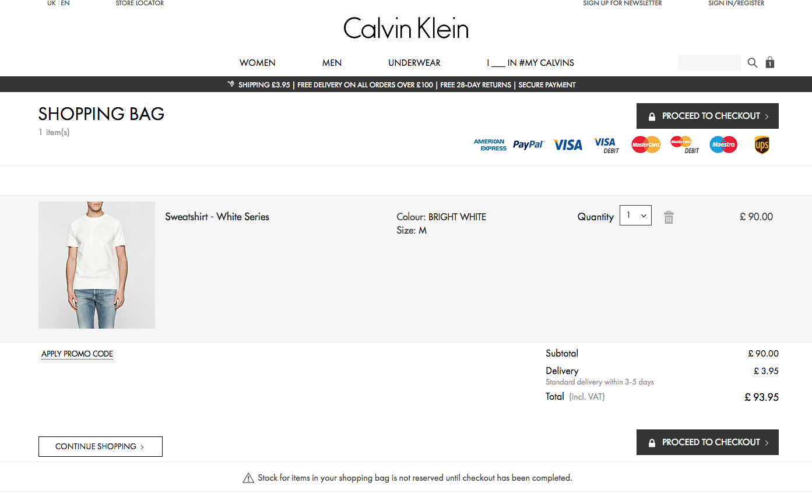Open the Quantity dropdown
The image size is (812, 504).
[x=635, y=215]
